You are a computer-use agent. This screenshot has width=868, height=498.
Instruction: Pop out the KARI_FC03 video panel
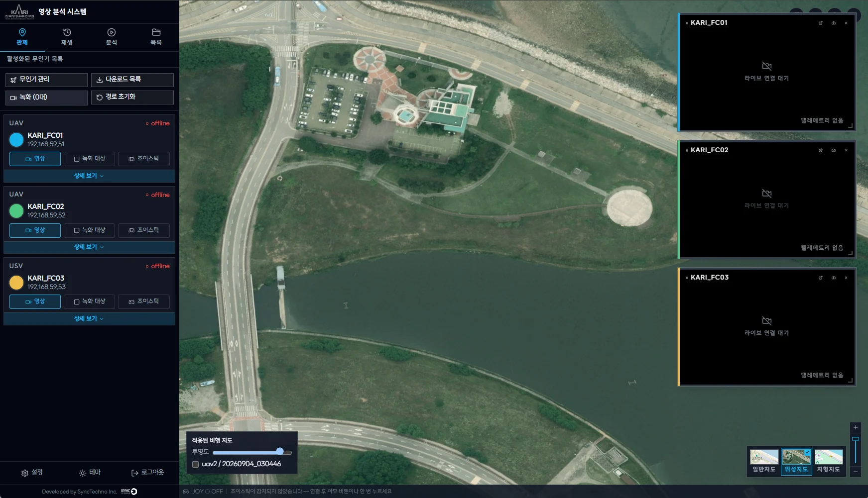(x=821, y=278)
